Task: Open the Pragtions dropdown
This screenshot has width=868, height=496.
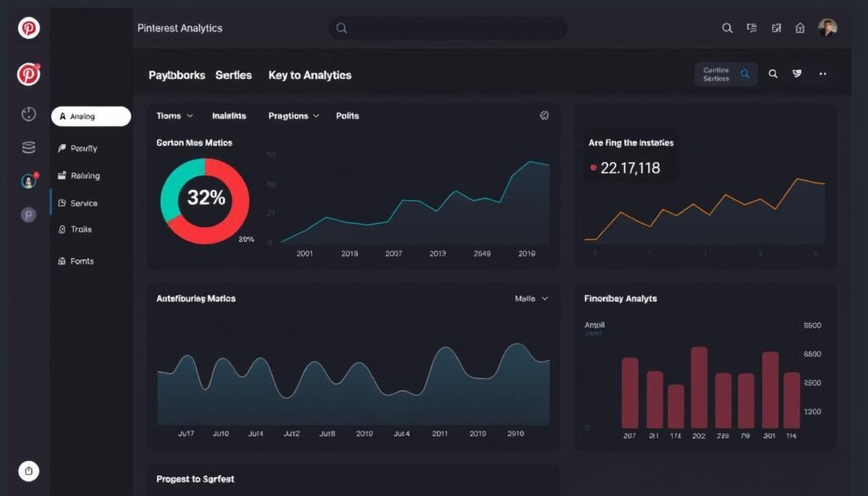Action: coord(292,115)
